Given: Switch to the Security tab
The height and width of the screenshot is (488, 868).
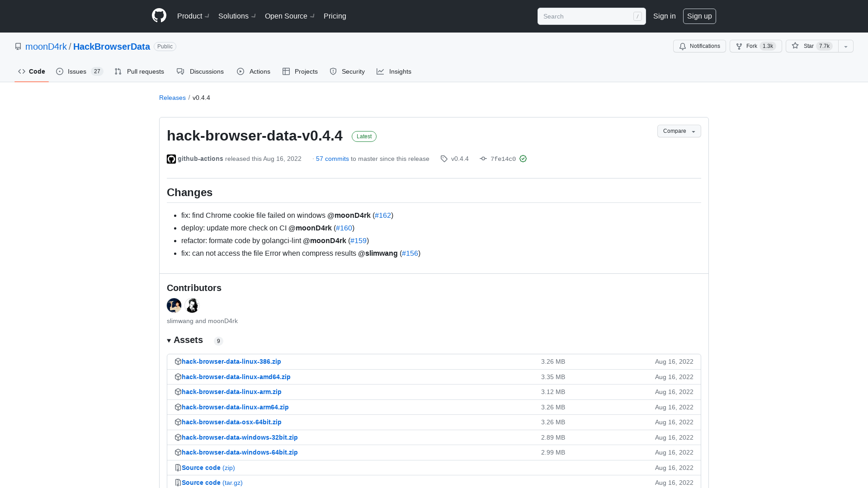Looking at the screenshot, I should tap(347, 71).
